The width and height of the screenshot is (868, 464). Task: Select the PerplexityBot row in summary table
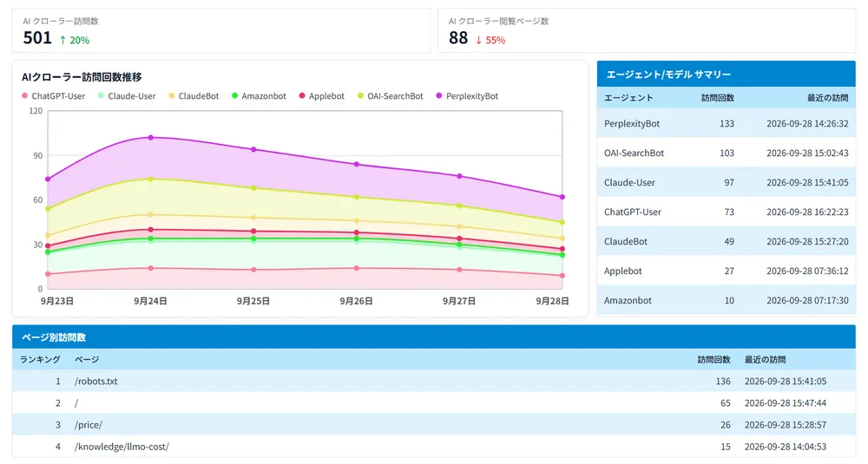coord(727,123)
